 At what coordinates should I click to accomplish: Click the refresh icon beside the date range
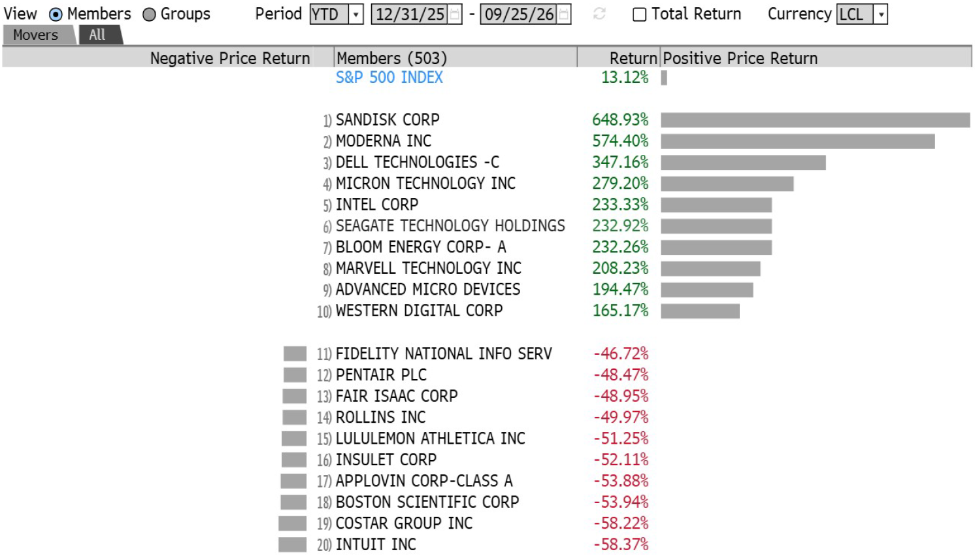coord(599,14)
